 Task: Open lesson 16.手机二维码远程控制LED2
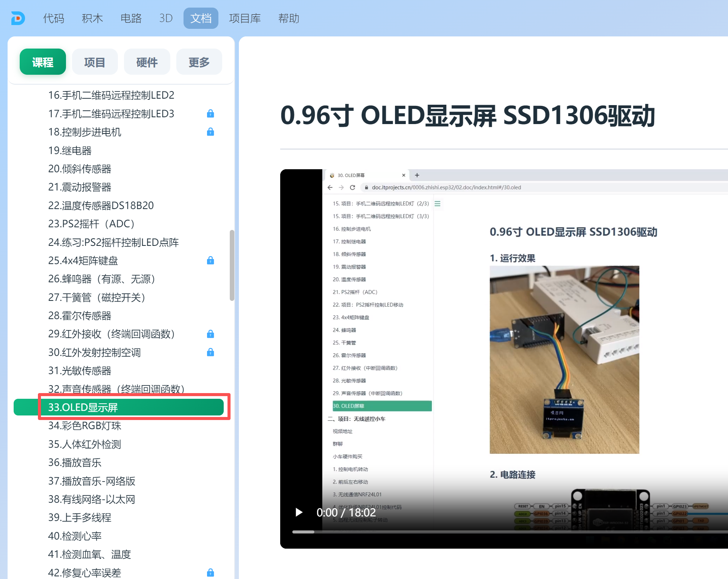(x=111, y=95)
